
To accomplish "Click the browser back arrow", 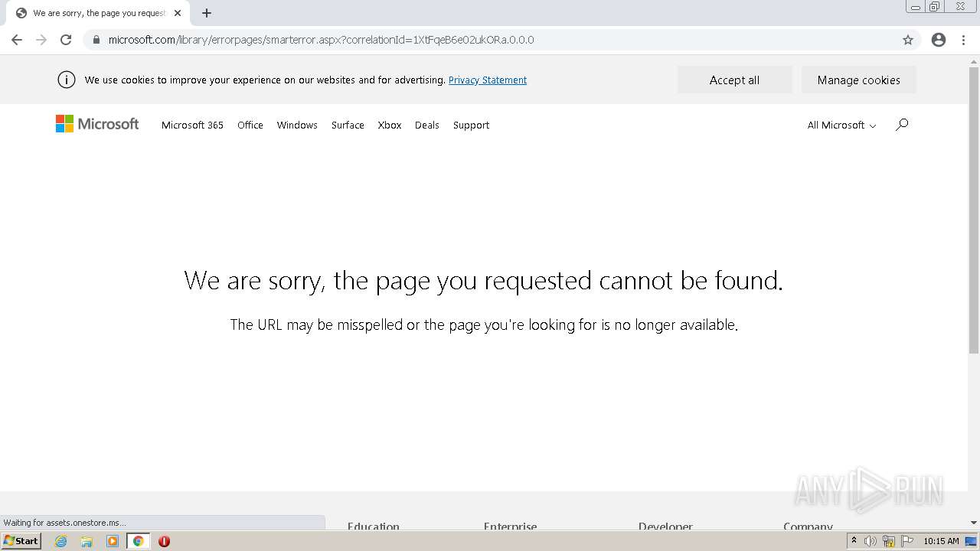I will [x=17, y=40].
